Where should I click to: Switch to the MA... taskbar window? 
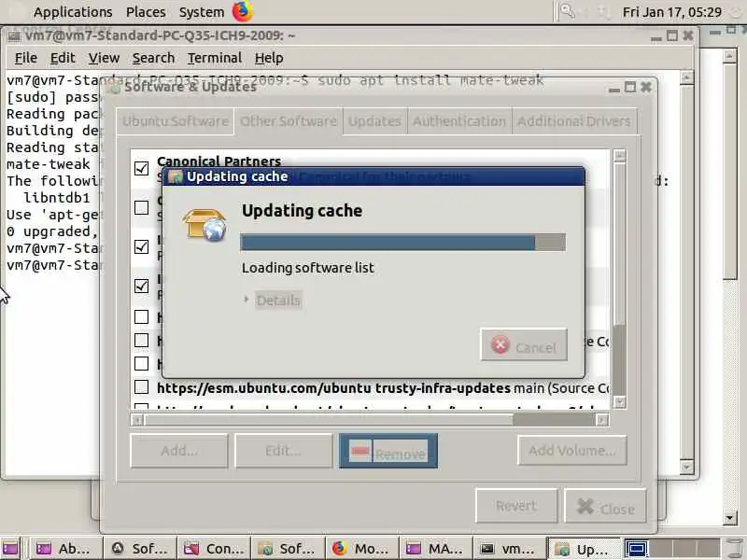click(x=436, y=549)
